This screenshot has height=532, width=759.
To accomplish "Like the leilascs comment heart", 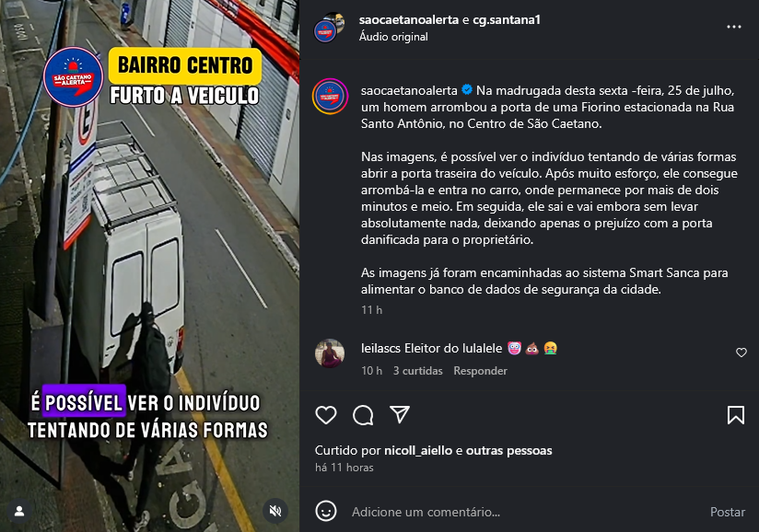I will [741, 353].
